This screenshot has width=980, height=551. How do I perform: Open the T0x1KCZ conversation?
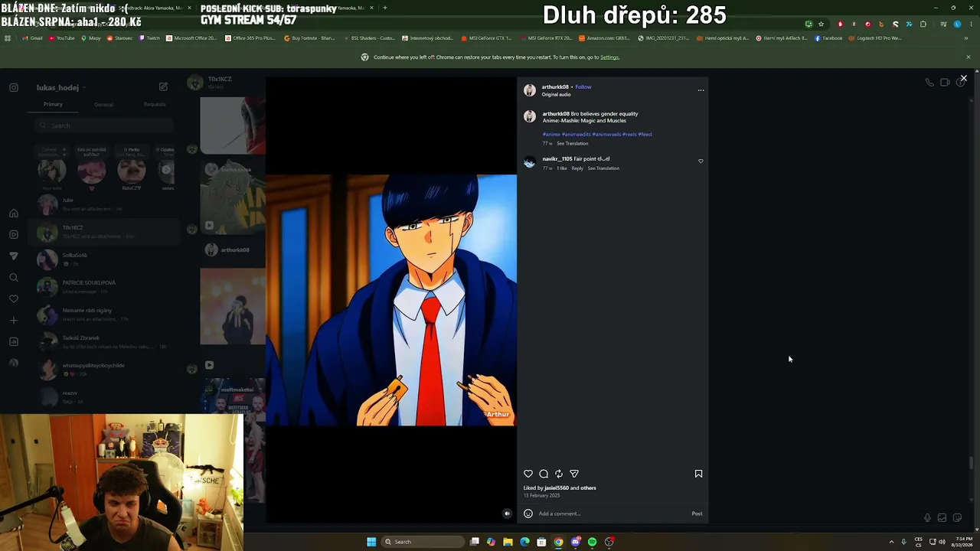[x=104, y=232]
